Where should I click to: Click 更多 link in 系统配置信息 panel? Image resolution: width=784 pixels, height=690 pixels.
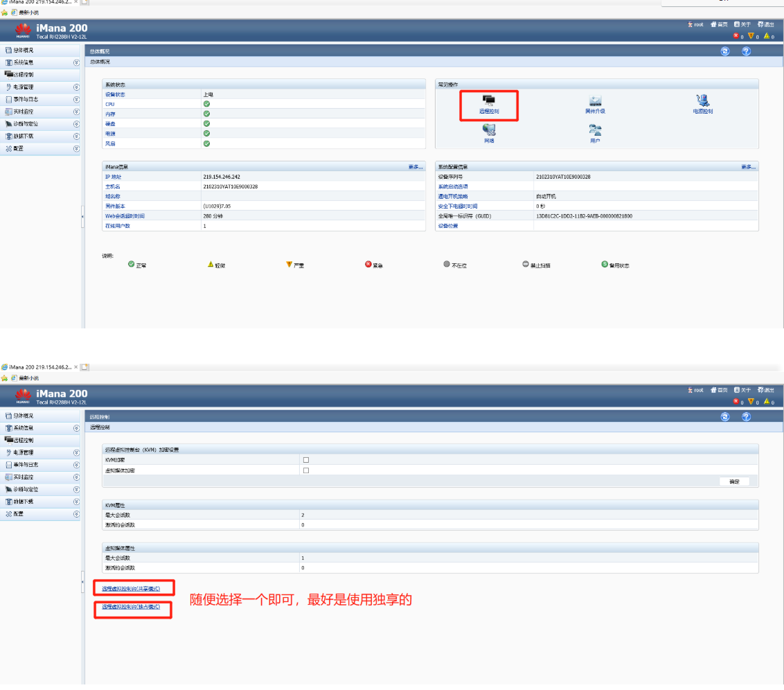coord(749,167)
